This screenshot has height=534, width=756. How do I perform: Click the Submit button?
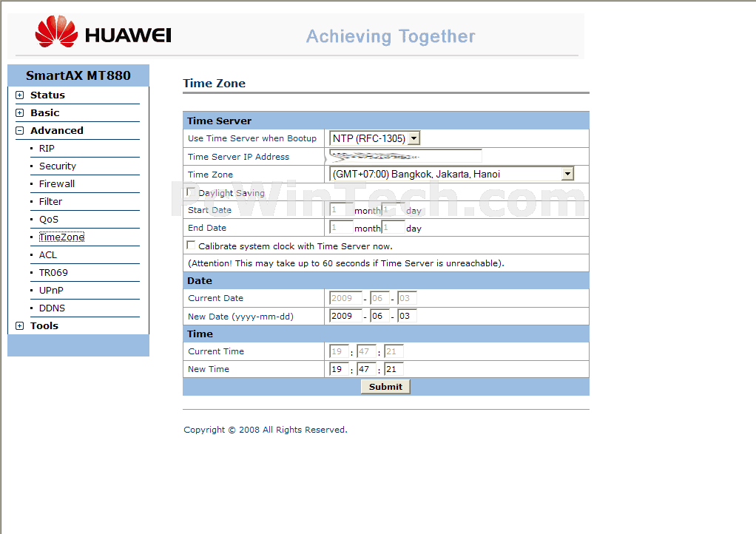pos(385,387)
